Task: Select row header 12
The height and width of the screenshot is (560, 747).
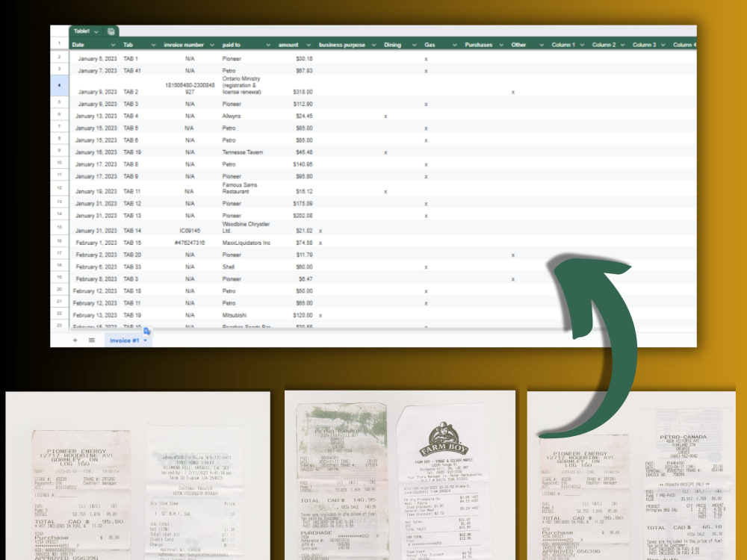Action: 60,188
